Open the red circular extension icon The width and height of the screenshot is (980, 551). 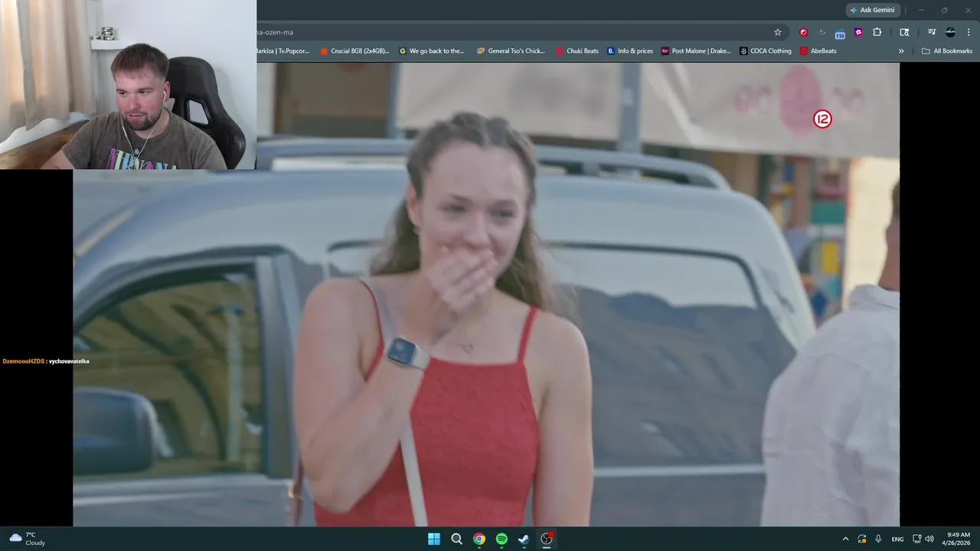click(803, 32)
